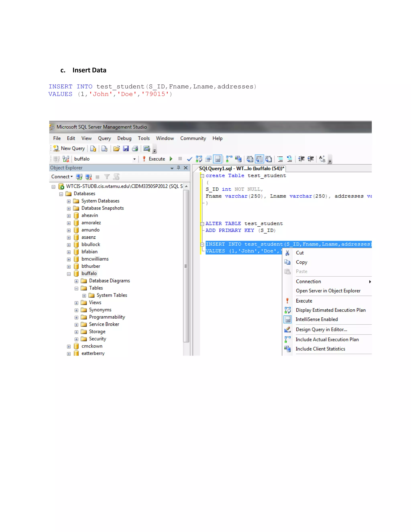Click the Increase Indent icon
Screen dimensions: 411x532
[x=310, y=159]
